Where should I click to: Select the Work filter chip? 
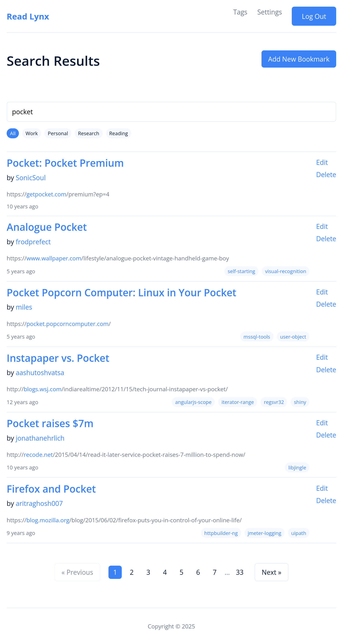(x=32, y=133)
